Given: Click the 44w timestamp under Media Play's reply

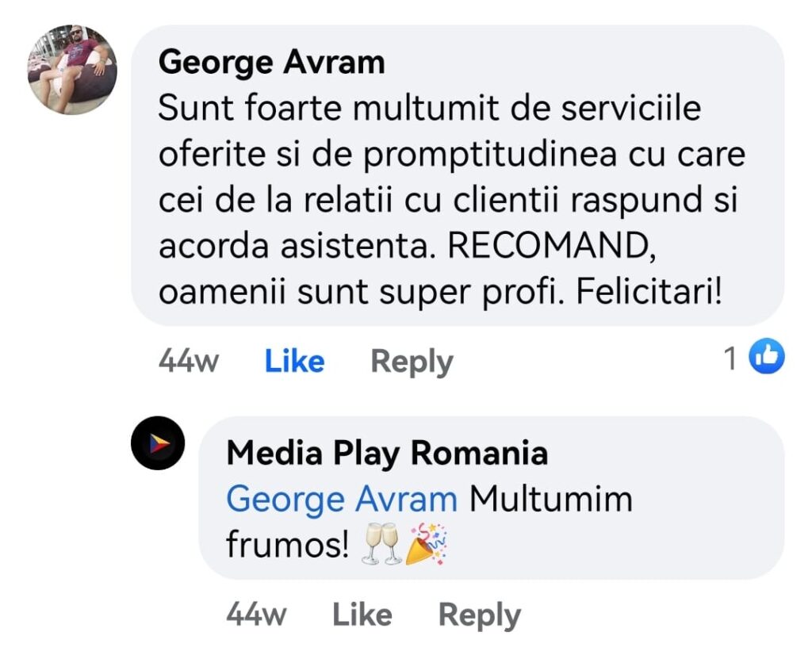Looking at the screenshot, I should (255, 615).
